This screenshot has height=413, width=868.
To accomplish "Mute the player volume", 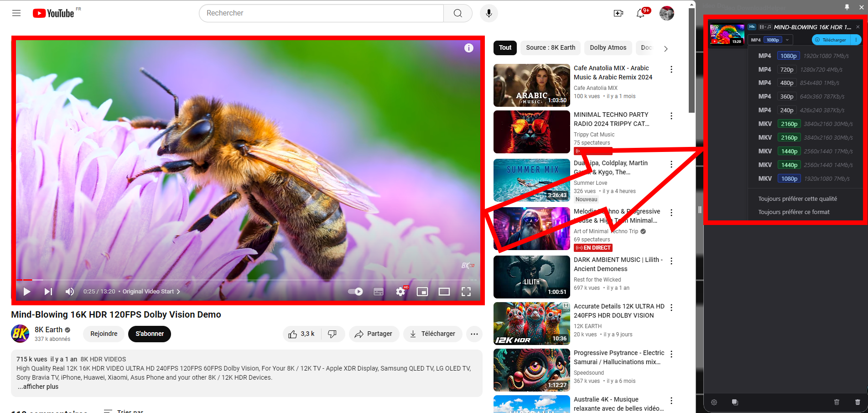I will coord(70,292).
